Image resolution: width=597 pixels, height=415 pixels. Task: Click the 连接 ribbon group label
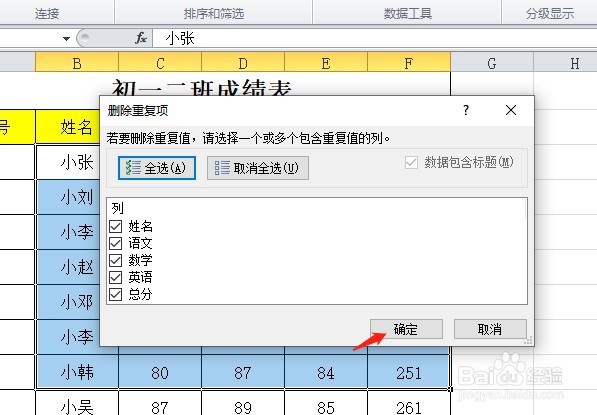coord(47,14)
